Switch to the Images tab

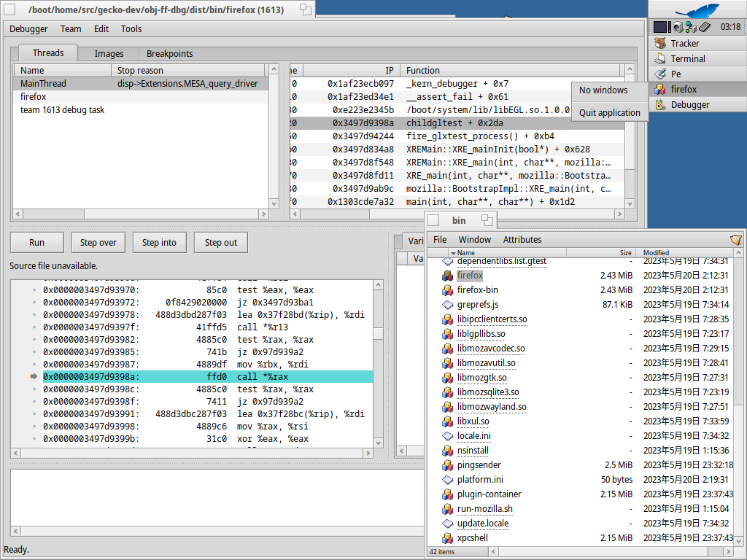point(109,54)
